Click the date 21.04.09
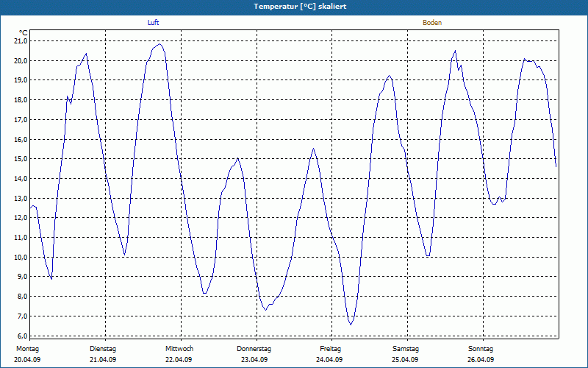Viewport: 588px width, 368px height. click(x=103, y=360)
